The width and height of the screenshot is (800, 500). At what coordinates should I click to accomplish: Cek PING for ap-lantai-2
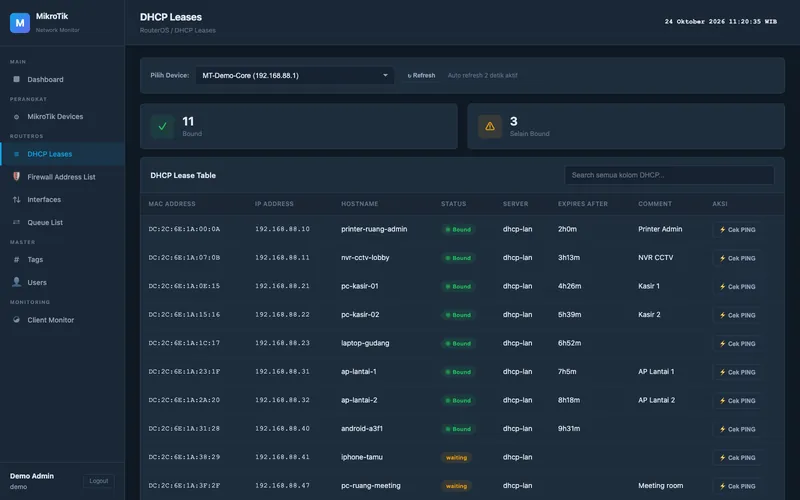point(737,401)
